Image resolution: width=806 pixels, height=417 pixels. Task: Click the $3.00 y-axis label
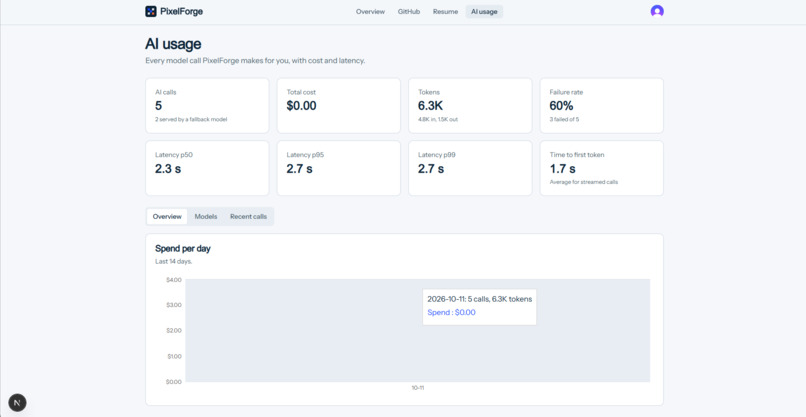pyautogui.click(x=174, y=305)
